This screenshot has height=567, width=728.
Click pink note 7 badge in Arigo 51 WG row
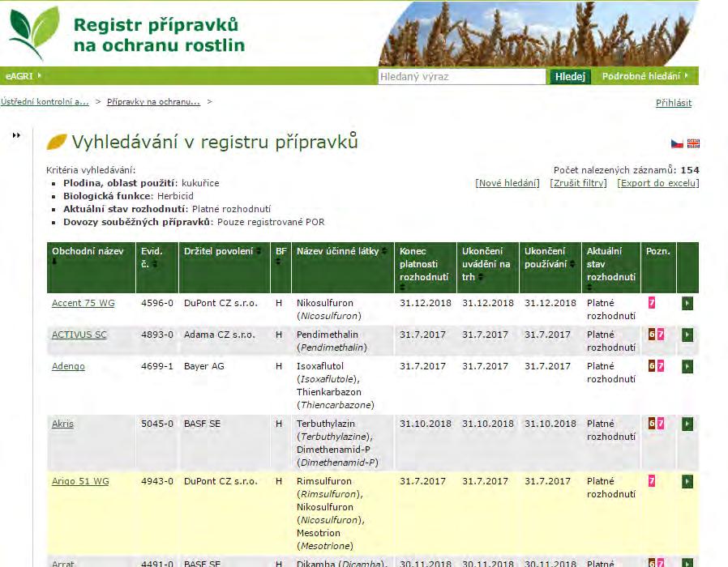tap(652, 481)
